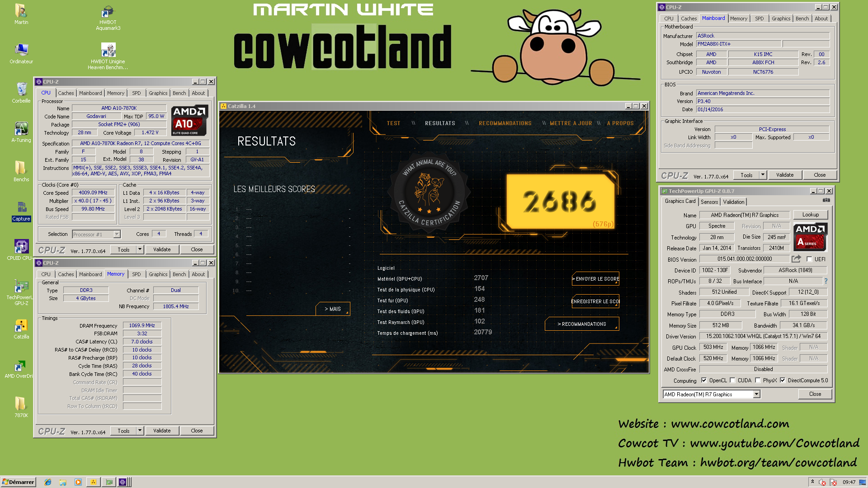Toggle the PhysX checkbox in GPU-Z
The height and width of the screenshot is (488, 868).
coord(758,380)
